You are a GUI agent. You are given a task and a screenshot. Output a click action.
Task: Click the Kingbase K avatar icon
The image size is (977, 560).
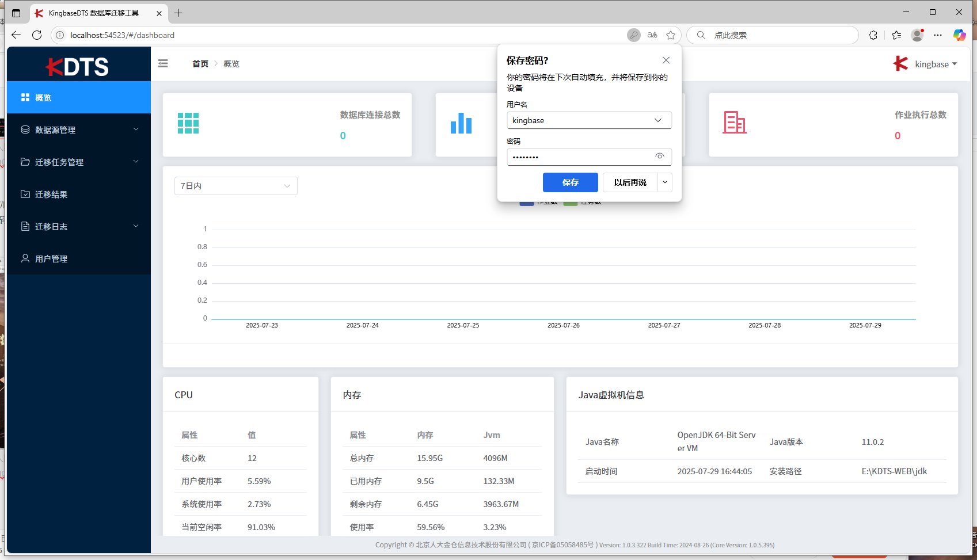[x=900, y=64]
